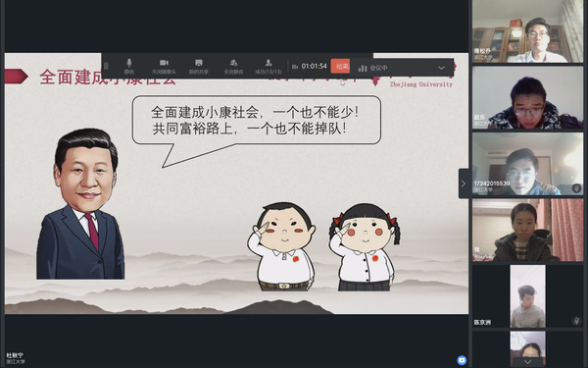Show more participants with bottom down chevron
Screen dimensions: 588x368
click(527, 362)
